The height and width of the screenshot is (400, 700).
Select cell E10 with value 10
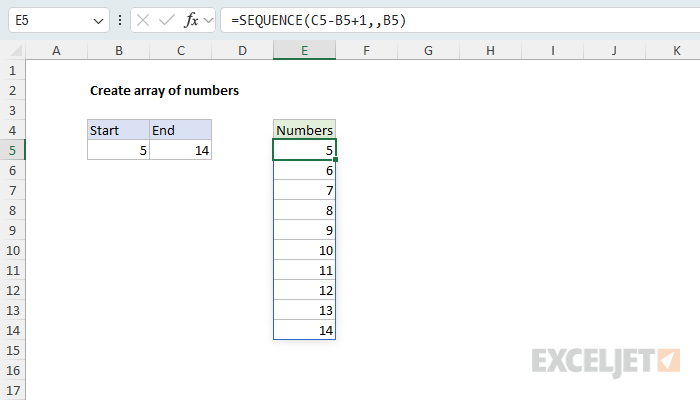point(304,250)
